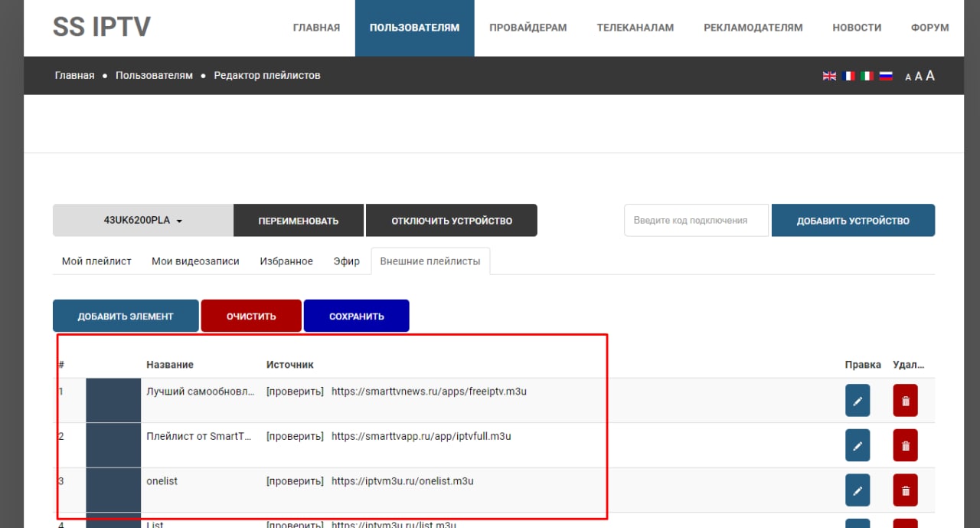Set largest font size letter A
Screen dimensions: 980x528
click(x=930, y=75)
